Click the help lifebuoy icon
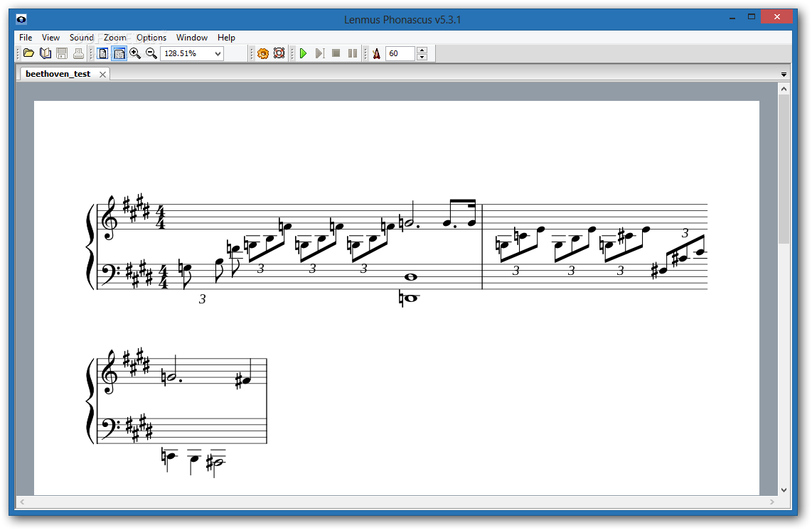This screenshot has width=812, height=530. point(279,53)
